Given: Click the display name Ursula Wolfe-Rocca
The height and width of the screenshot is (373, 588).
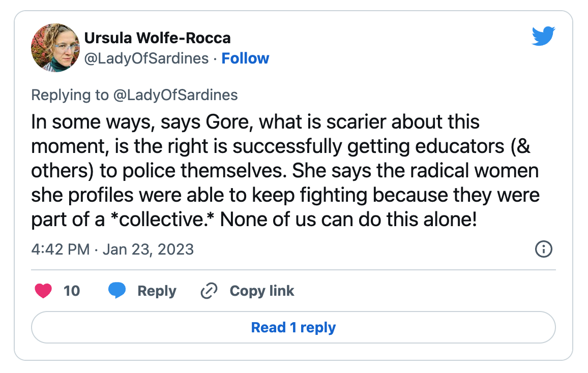Looking at the screenshot, I should 157,38.
